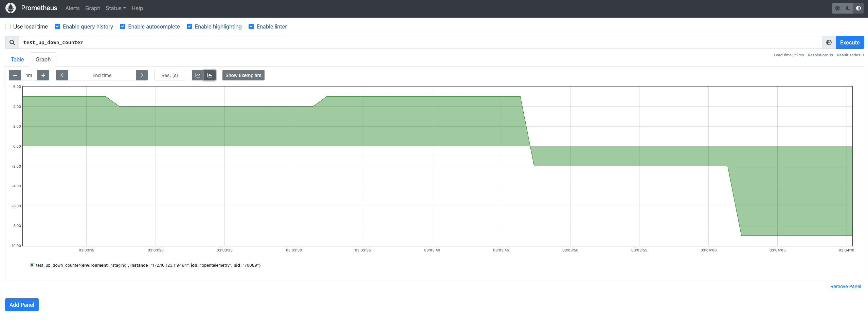Click the 03:04:00 x-axis label
This screenshot has height=320, width=868.
click(x=708, y=250)
